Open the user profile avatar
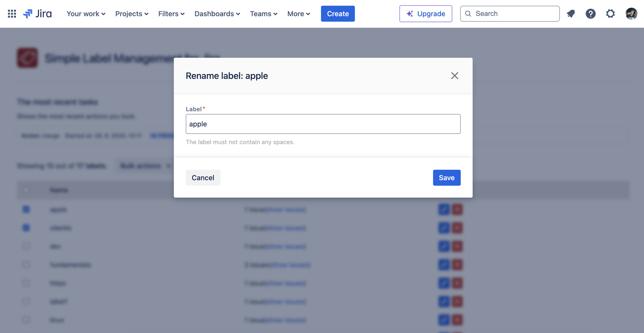Screen dimensions: 644x333 coord(631,14)
